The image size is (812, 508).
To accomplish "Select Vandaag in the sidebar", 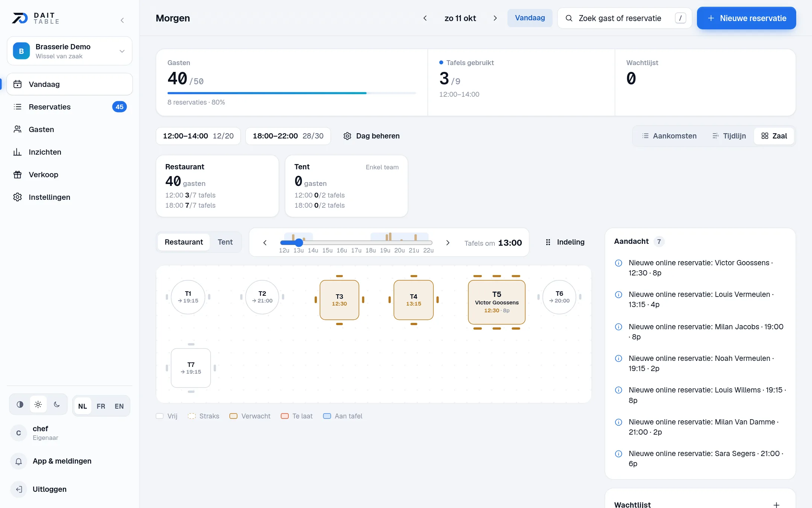I will coord(70,84).
